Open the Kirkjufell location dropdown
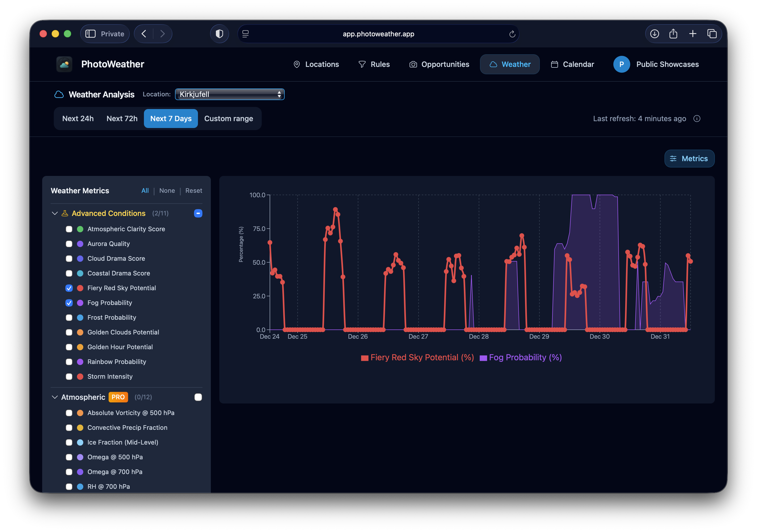The width and height of the screenshot is (757, 532). pos(230,94)
